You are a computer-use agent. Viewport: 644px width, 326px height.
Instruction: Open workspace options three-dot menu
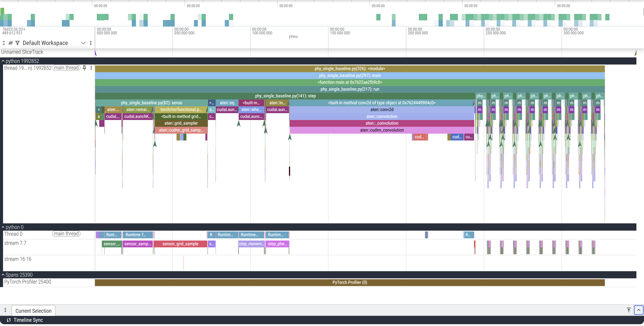91,43
